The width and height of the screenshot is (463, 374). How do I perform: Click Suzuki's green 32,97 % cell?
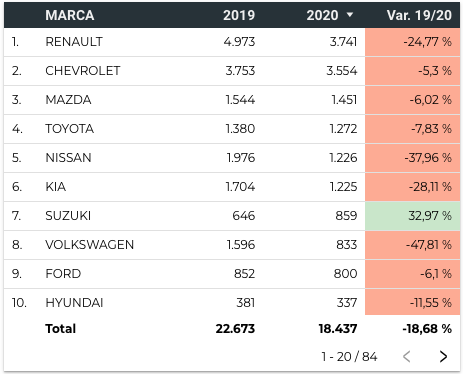(x=413, y=216)
